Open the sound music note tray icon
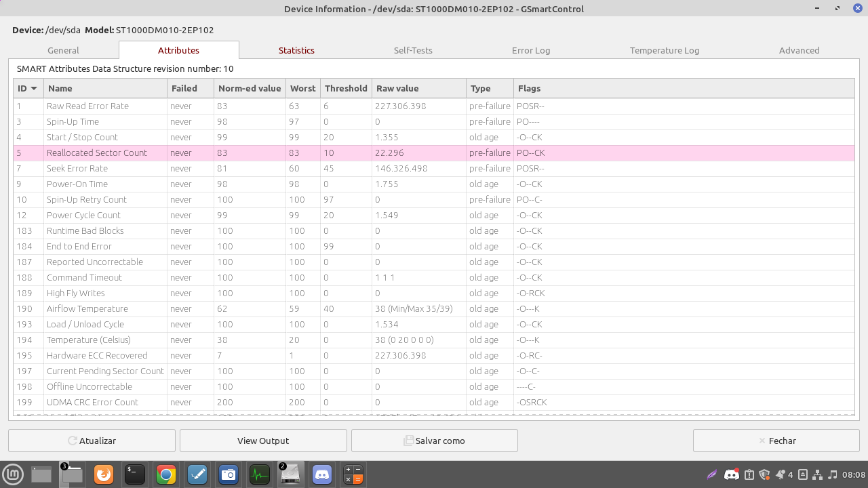 point(833,474)
